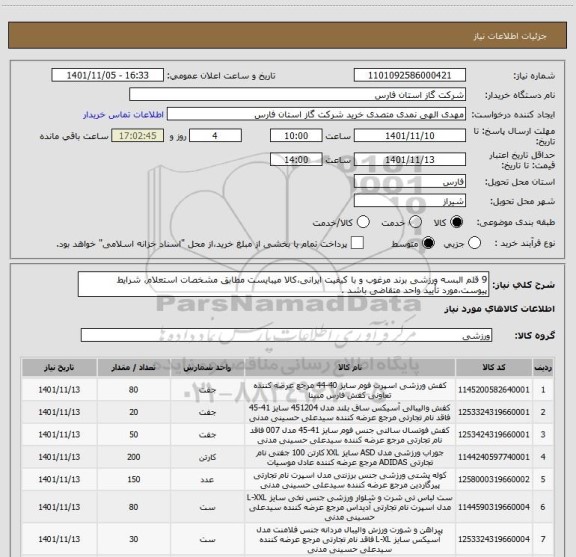Click delivery city field شیراز
The width and height of the screenshot is (576, 557).
(410, 201)
